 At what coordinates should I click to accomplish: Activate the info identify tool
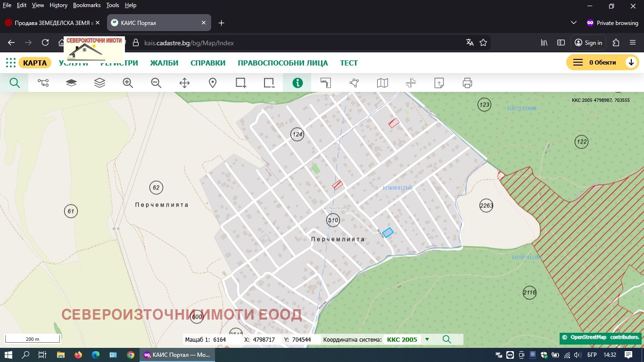[297, 82]
